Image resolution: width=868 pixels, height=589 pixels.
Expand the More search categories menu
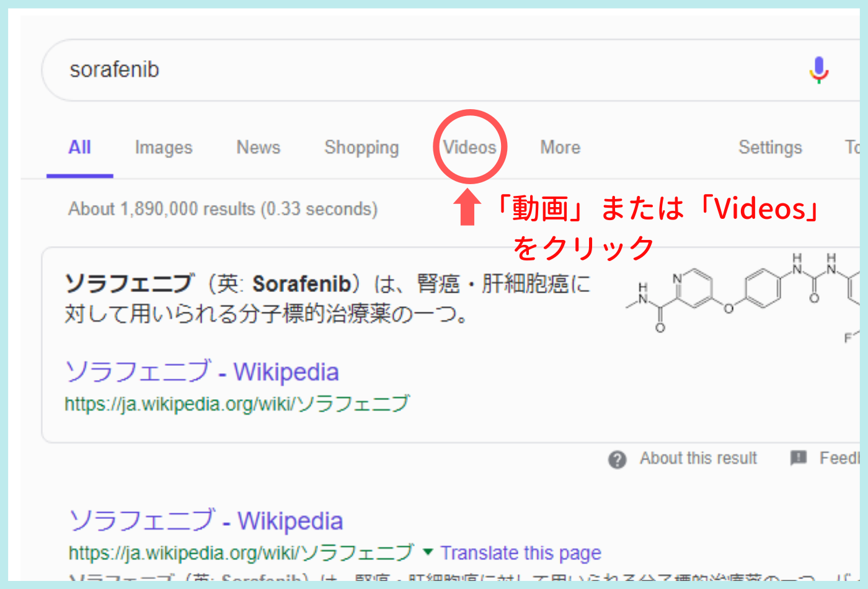(560, 148)
